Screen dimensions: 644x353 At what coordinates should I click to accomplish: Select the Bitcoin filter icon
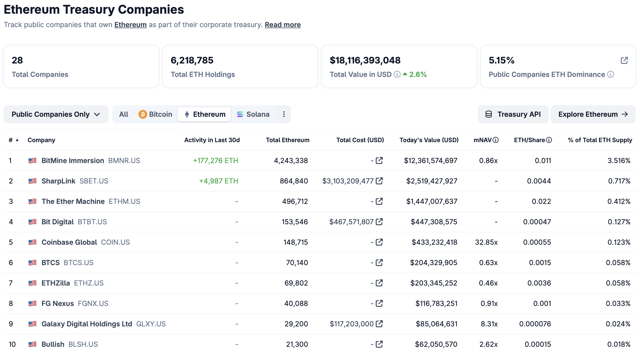143,114
